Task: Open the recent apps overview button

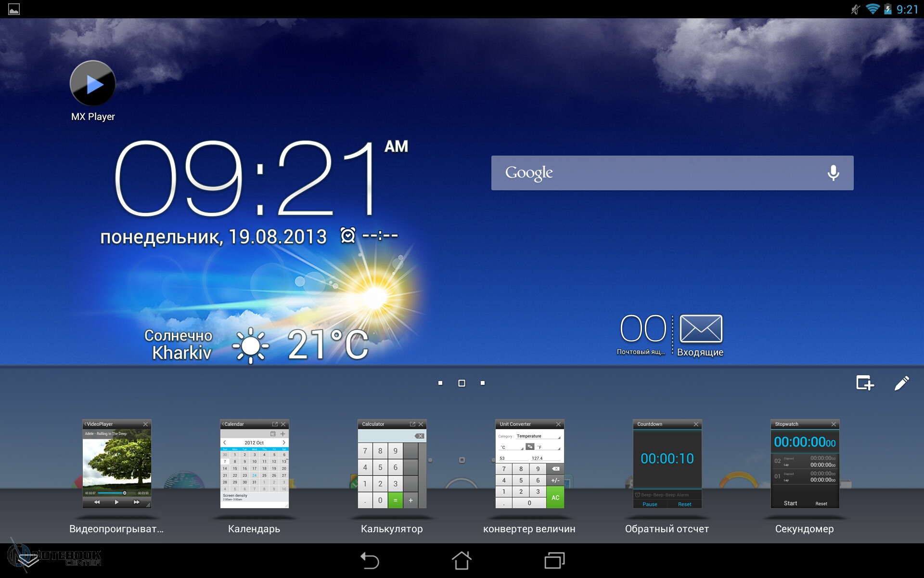Action: tap(554, 561)
